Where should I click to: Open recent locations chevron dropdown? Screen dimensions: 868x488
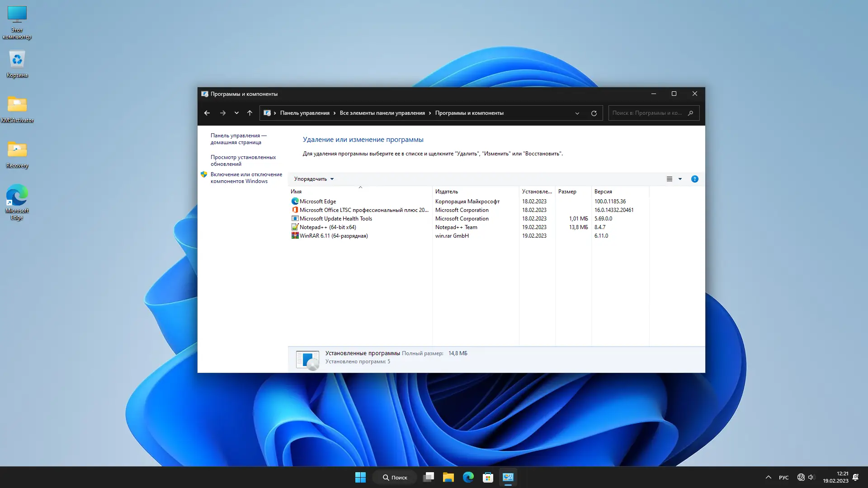coord(236,113)
